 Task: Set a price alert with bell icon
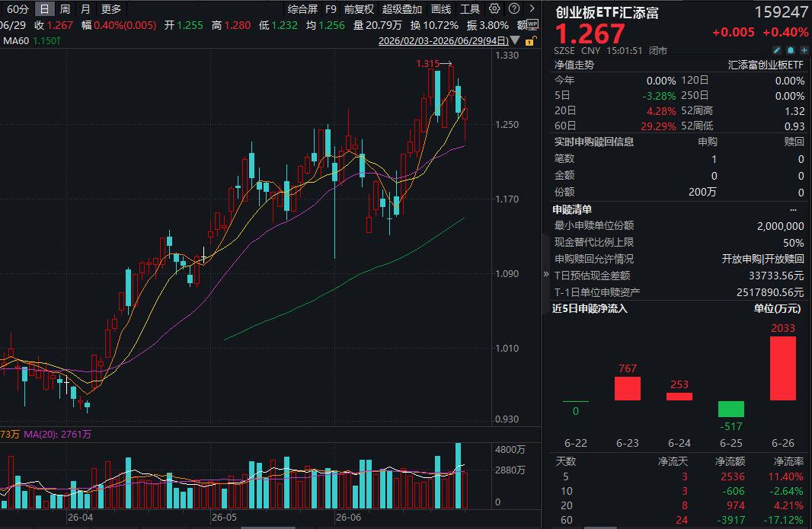[790, 50]
